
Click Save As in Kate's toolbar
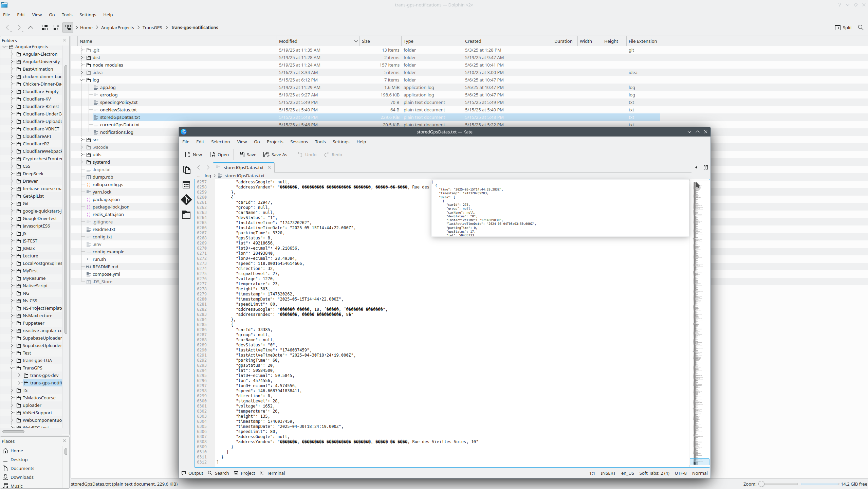(275, 155)
